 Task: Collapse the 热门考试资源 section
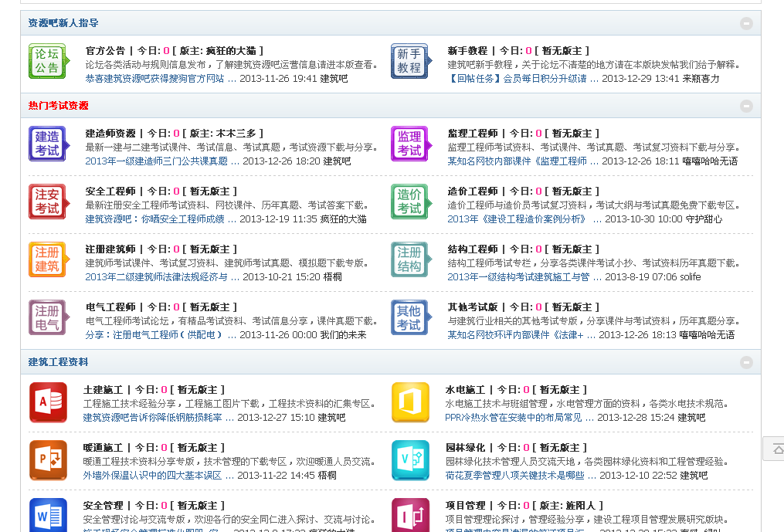pyautogui.click(x=746, y=106)
